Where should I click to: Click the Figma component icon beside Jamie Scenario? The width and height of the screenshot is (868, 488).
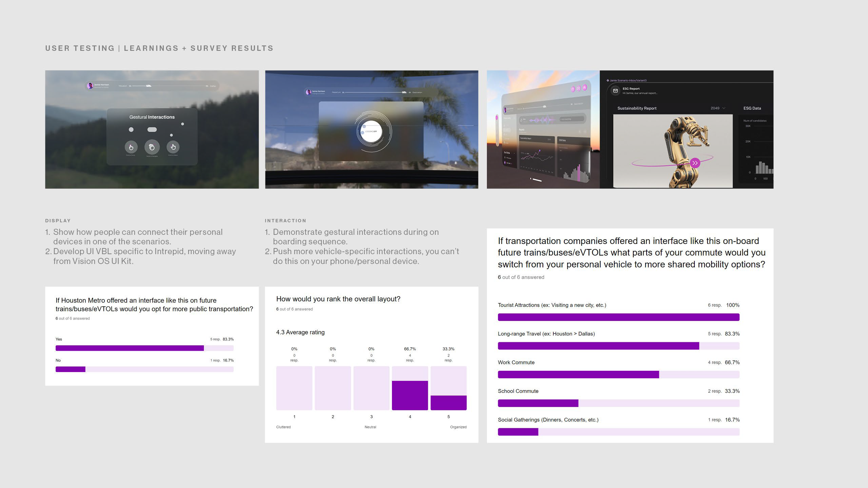coord(608,80)
